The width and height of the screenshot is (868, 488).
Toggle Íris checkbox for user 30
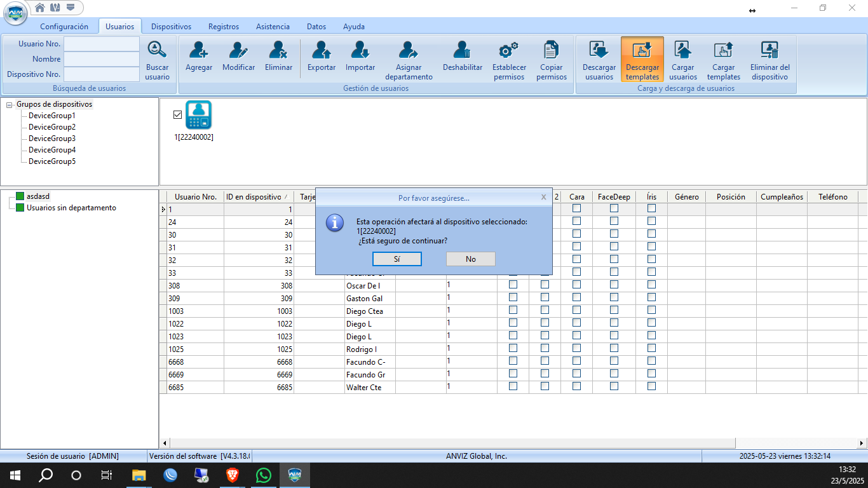tap(651, 234)
